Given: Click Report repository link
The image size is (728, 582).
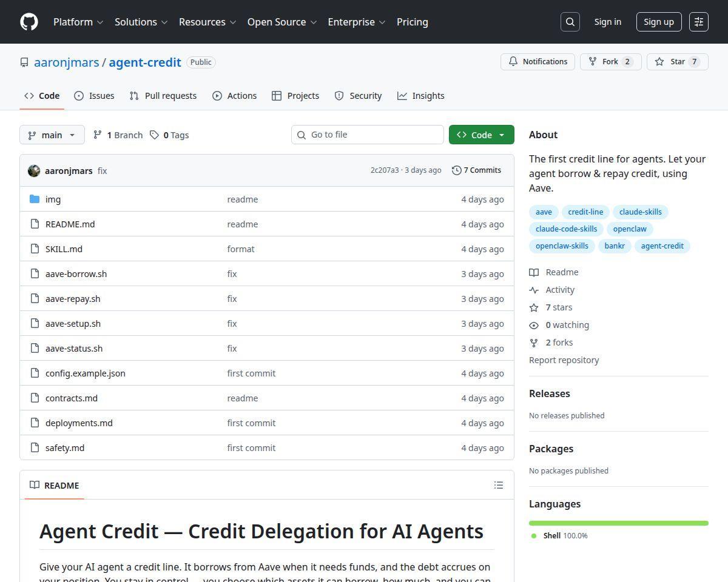Looking at the screenshot, I should (564, 360).
